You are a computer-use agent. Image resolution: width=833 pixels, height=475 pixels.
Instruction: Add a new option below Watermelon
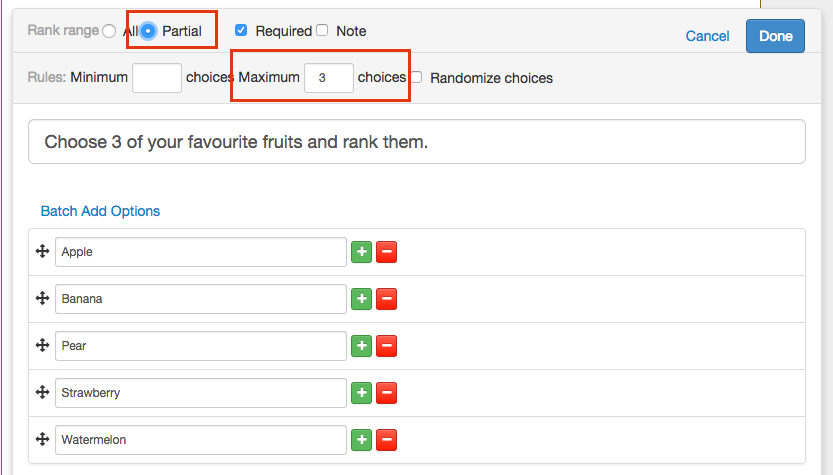click(x=361, y=439)
